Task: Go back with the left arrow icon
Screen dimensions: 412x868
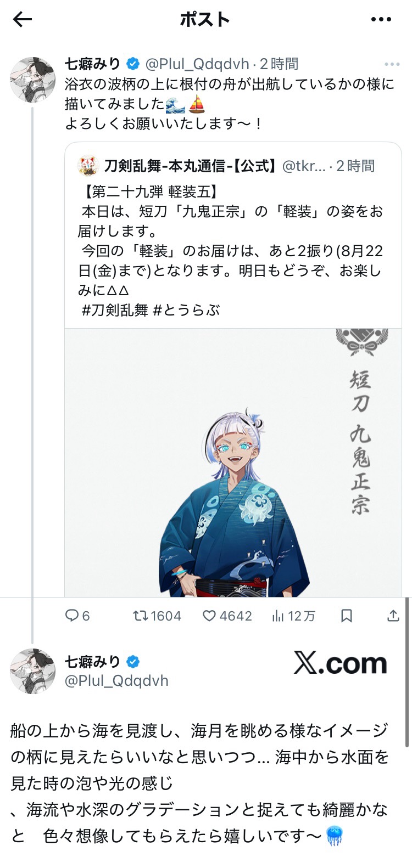Action: coord(23,20)
